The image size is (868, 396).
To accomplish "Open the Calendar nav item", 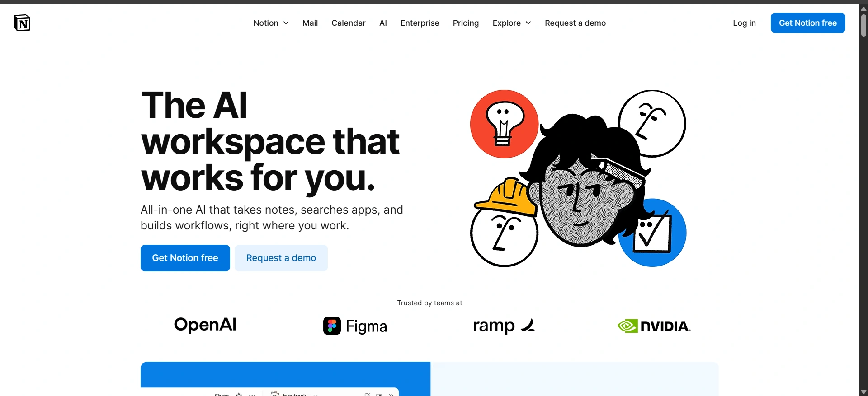I will [349, 23].
